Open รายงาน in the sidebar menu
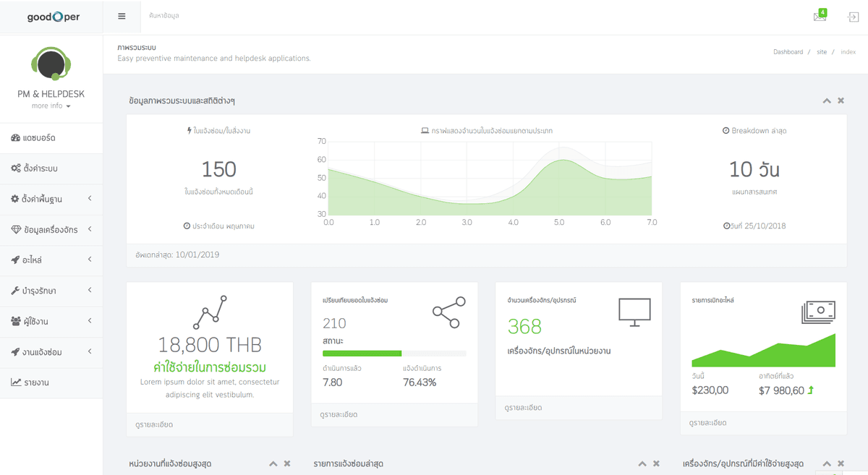868x475 pixels. tap(51, 382)
